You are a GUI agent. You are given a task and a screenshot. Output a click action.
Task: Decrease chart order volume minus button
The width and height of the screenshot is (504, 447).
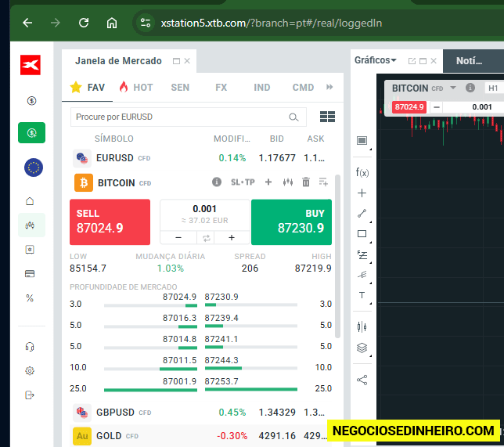coord(437,106)
